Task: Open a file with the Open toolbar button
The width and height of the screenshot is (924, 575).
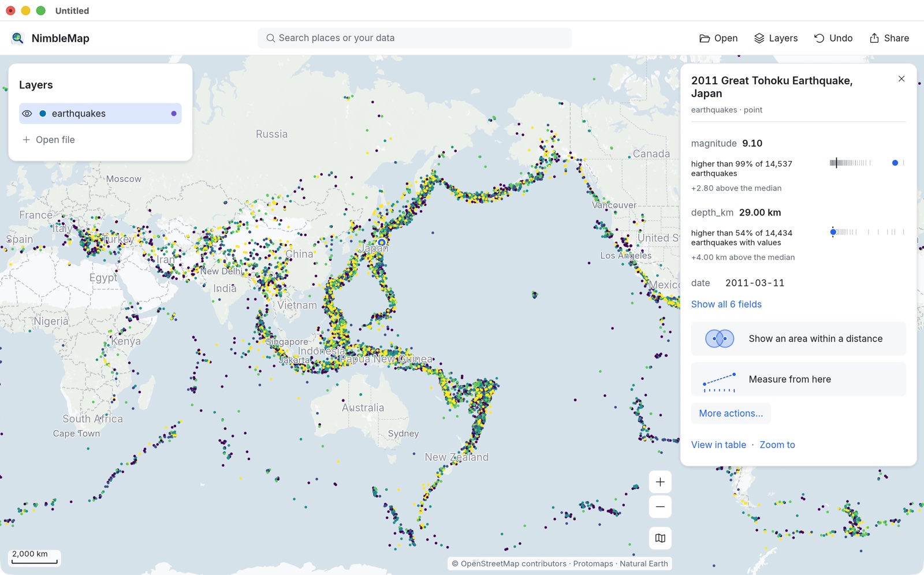Action: [x=718, y=38]
